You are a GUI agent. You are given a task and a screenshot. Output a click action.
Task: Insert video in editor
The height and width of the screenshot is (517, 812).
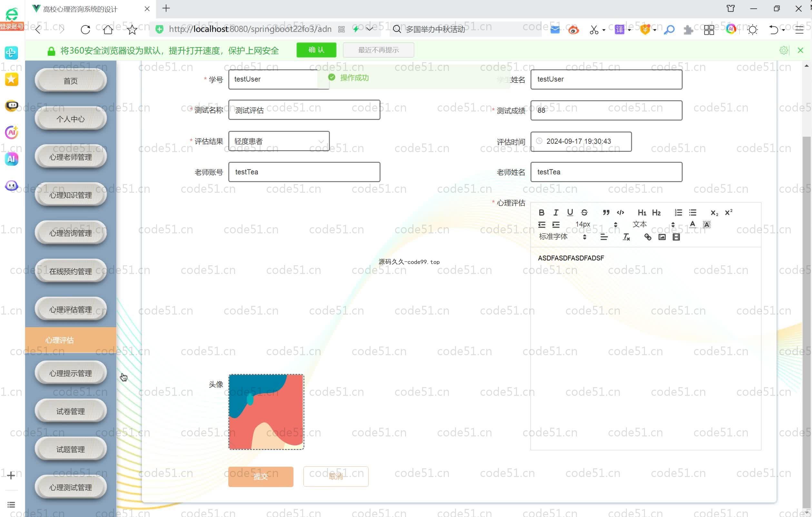coord(676,237)
